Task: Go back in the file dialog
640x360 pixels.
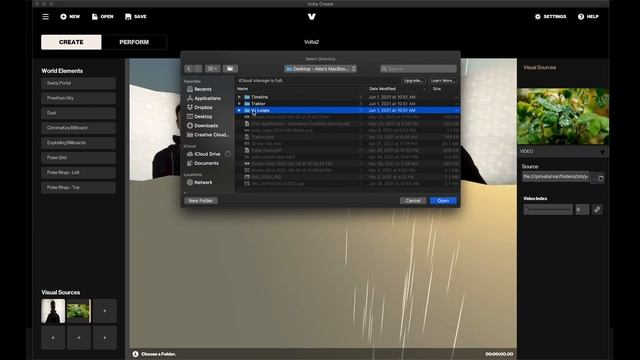Action: pos(189,69)
